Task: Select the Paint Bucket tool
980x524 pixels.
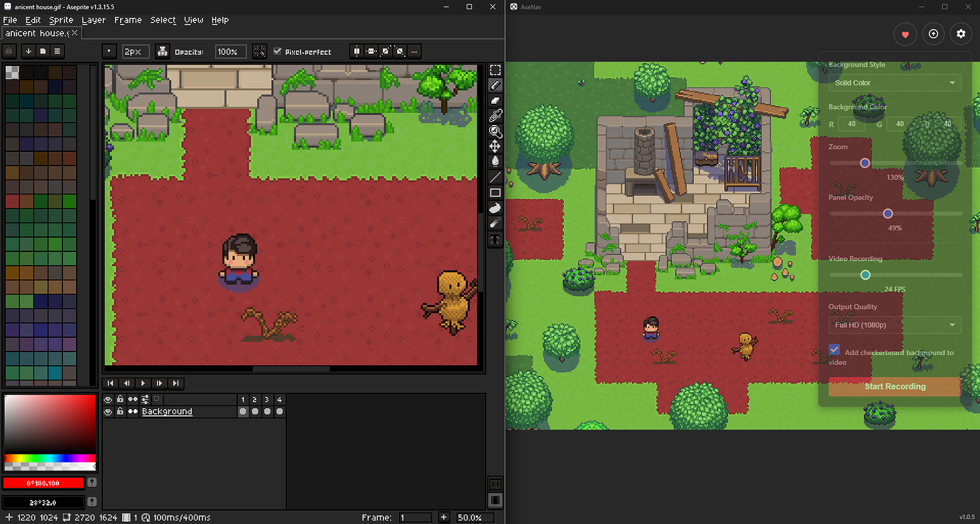Action: (495, 162)
